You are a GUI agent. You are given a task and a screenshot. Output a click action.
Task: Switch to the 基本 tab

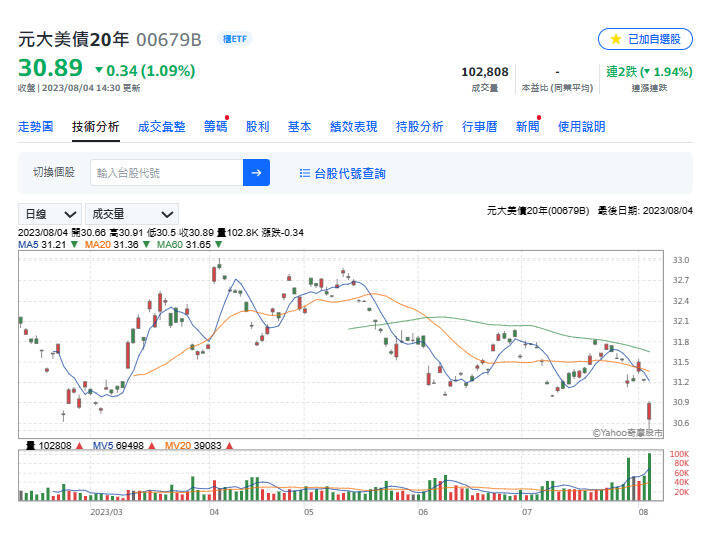[299, 127]
